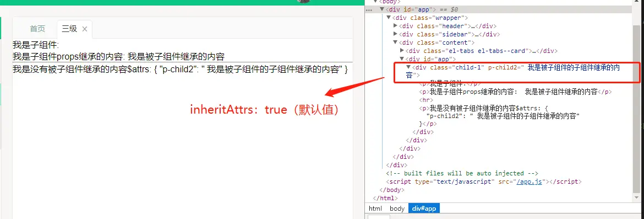Select html in the DevTools breadcrumb
The width and height of the screenshot is (644, 219).
(375, 209)
